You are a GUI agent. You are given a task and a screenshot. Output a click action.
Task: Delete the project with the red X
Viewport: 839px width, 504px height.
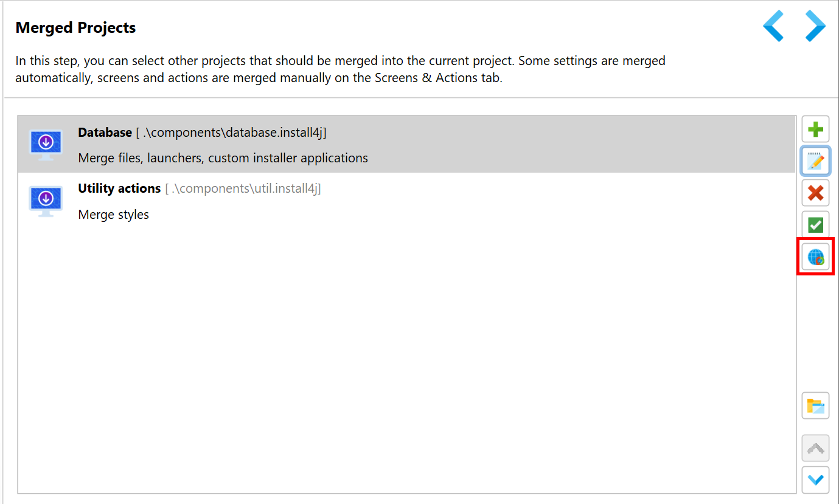coord(815,193)
